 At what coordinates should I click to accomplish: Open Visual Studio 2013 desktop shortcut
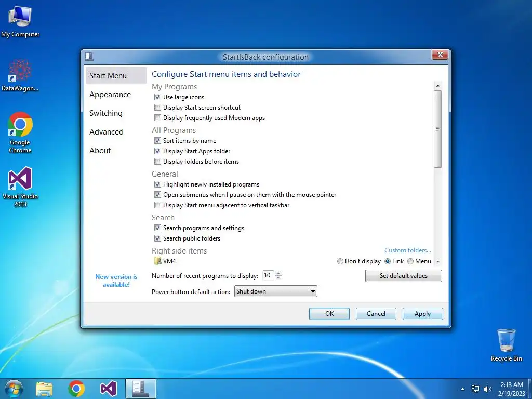click(x=20, y=187)
